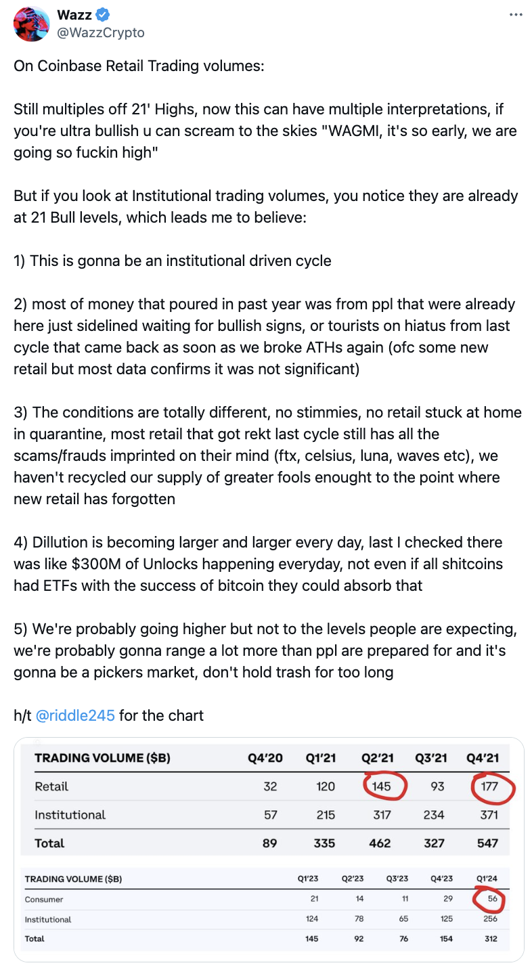Click the Q1'24 column header
The image size is (532, 980).
488,878
